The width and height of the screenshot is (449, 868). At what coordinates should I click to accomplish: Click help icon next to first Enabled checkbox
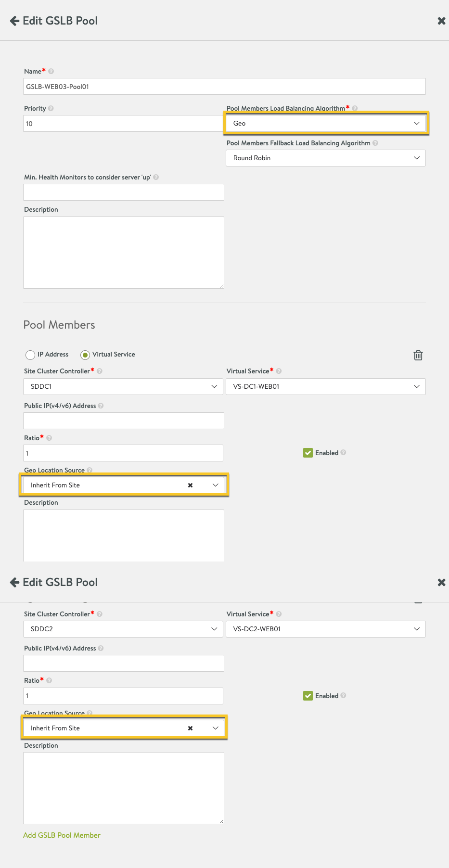[x=343, y=453]
